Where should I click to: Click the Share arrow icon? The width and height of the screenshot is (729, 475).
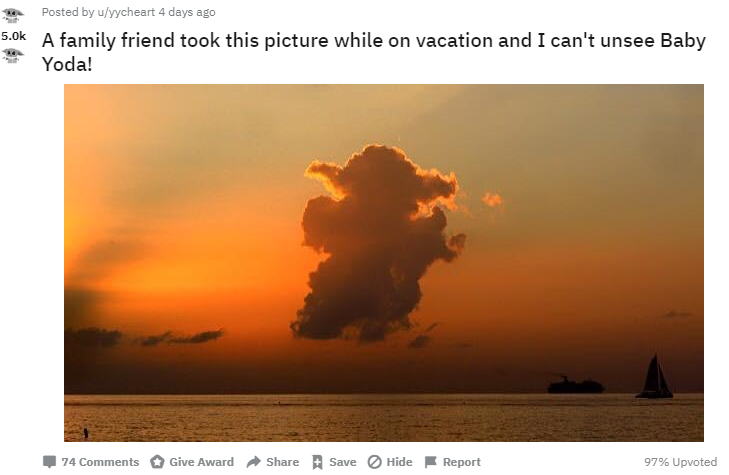(x=254, y=462)
